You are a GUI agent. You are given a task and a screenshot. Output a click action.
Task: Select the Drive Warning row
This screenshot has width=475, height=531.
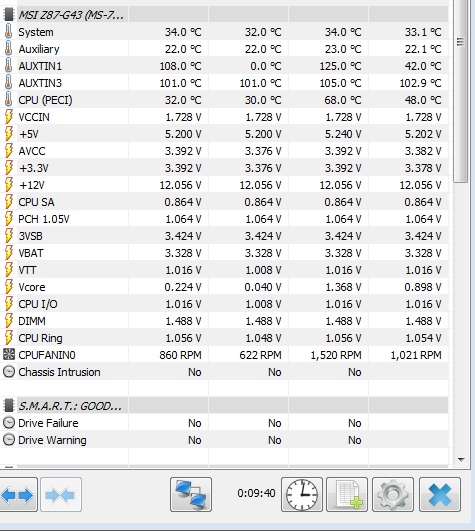224,440
